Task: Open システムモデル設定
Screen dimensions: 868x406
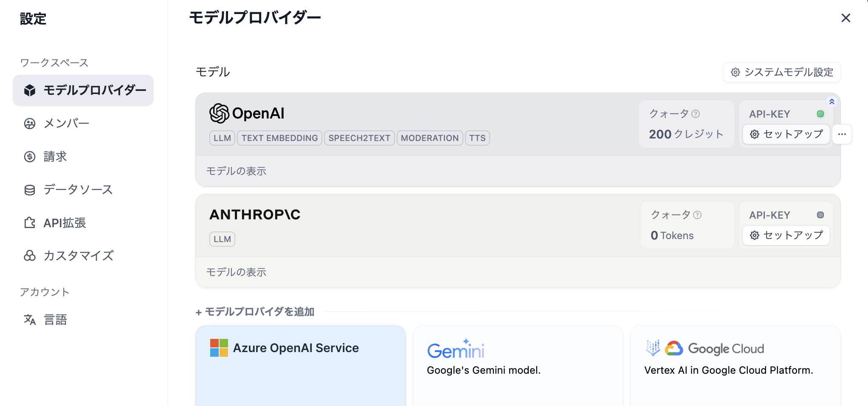Action: pos(781,72)
